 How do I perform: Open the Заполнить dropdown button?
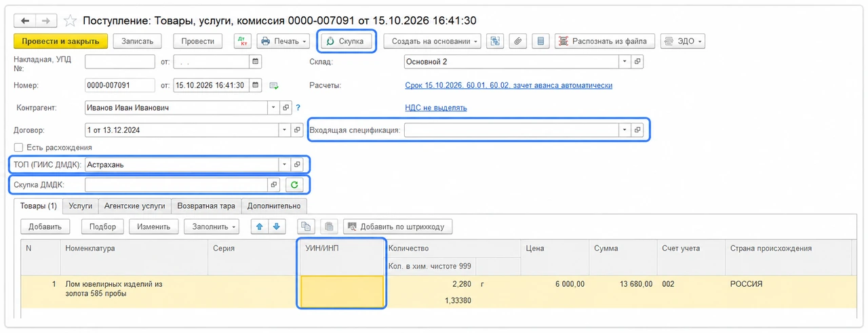click(213, 227)
